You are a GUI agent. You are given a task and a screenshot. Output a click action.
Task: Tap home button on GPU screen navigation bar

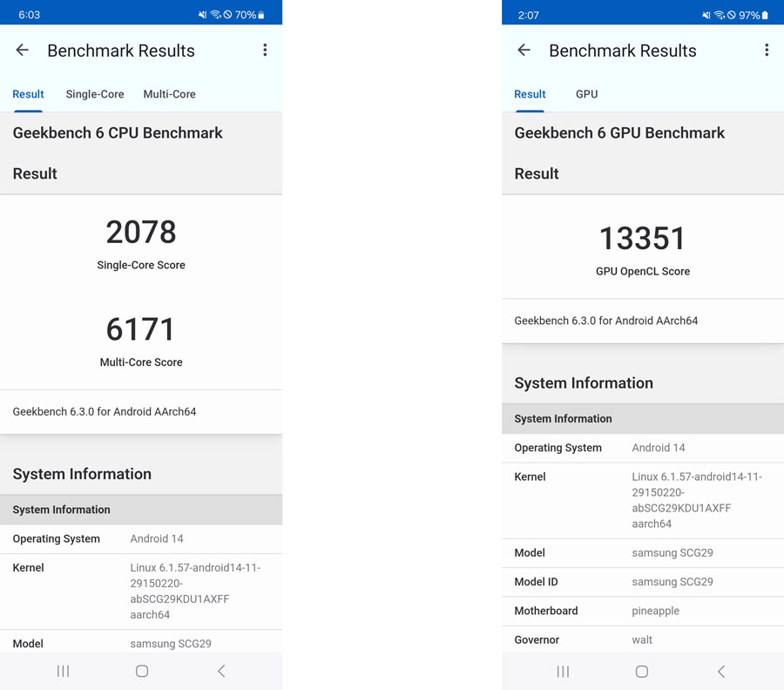[x=642, y=671]
